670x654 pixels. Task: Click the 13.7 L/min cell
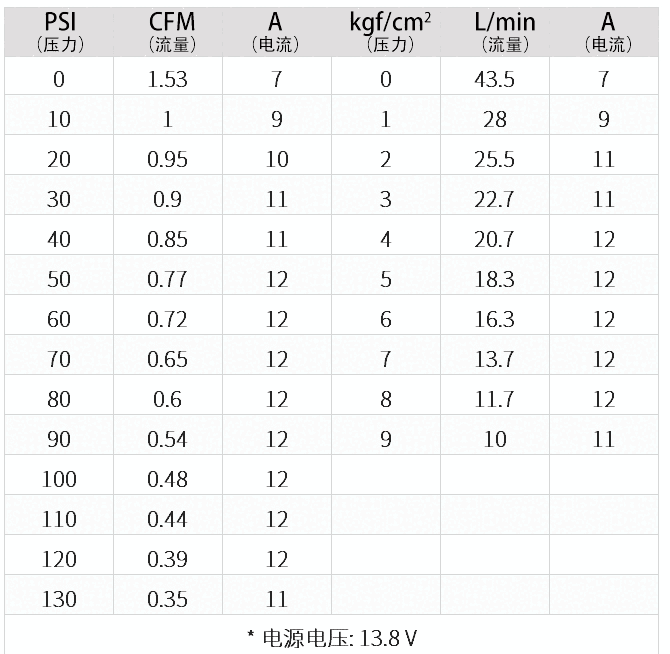click(x=494, y=359)
